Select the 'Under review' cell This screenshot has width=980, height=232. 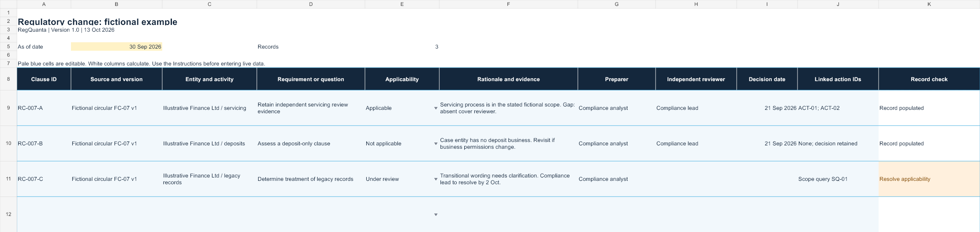(402, 179)
